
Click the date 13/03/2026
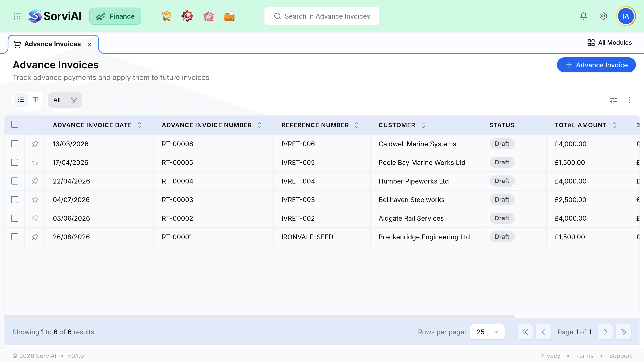point(70,144)
